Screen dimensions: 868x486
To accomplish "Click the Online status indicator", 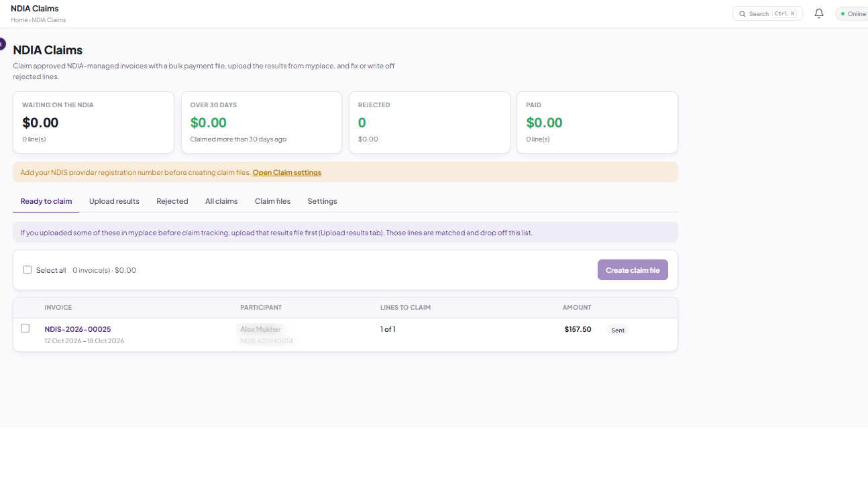I will [x=852, y=13].
